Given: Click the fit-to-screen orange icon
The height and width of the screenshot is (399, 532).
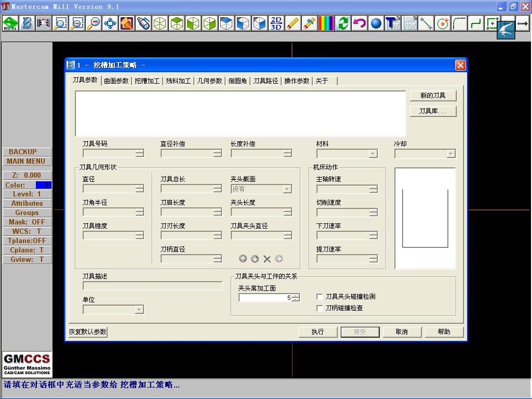Looking at the screenshot, I should pyautogui.click(x=127, y=23).
